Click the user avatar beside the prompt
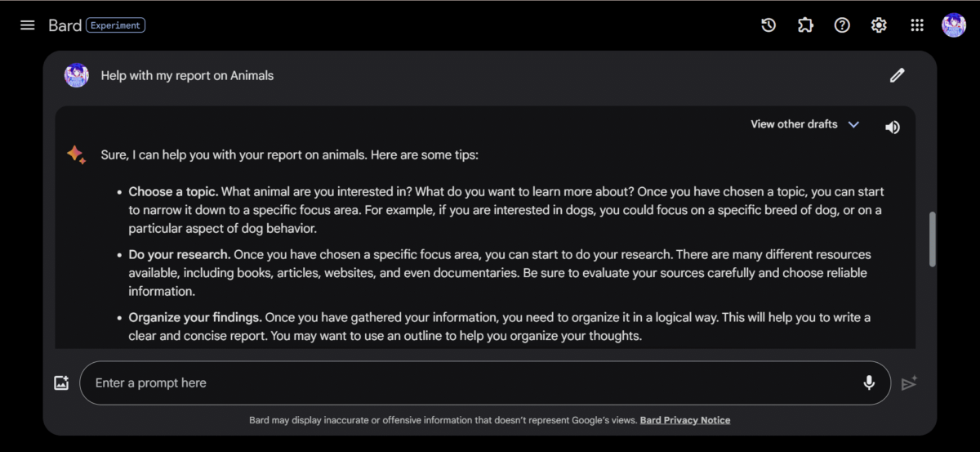 tap(77, 75)
